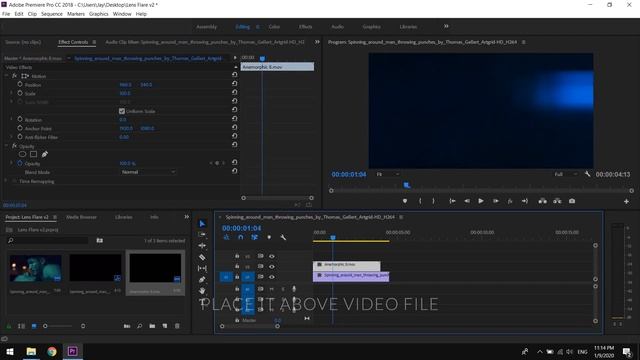
Task: Click timeline playhead timecode 00:00:01:04
Action: 242,228
